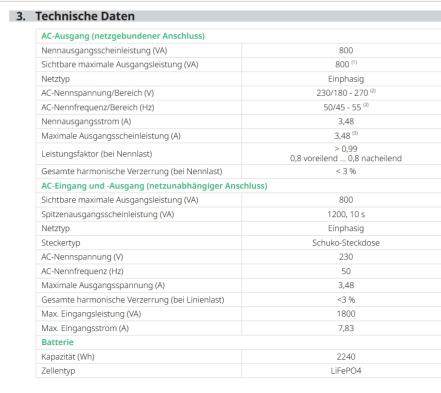Image resolution: width=441 pixels, height=393 pixels.
Task: Click the 'Leistungsfaktor (bei Nennlast)' label
Action: (97, 154)
